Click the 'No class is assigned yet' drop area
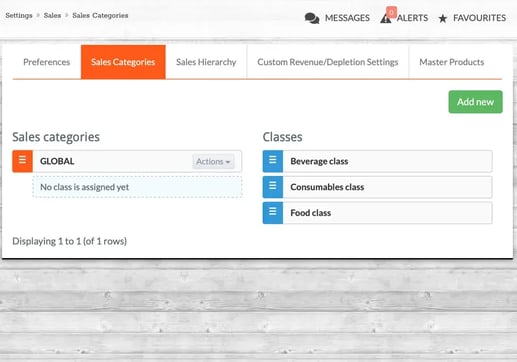The width and height of the screenshot is (517, 362). [x=137, y=187]
